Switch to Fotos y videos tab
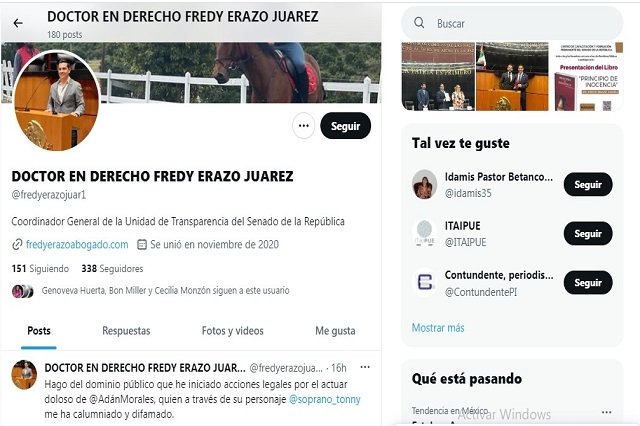 coord(233,331)
